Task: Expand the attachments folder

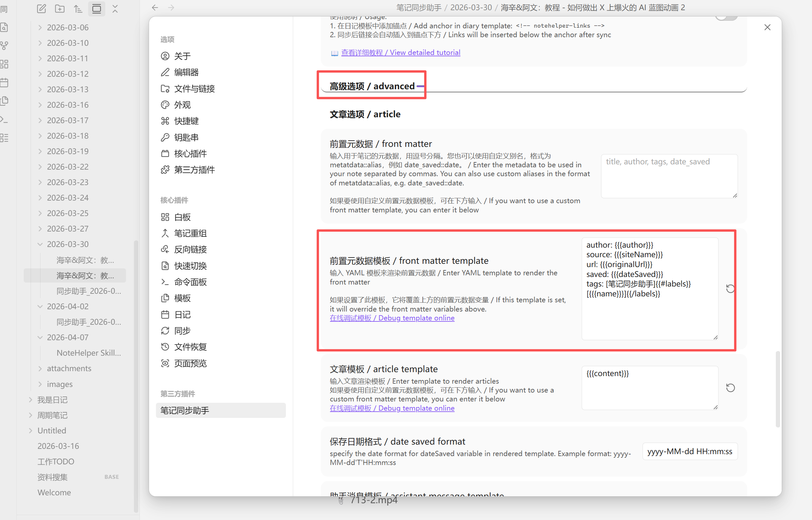Action: pyautogui.click(x=40, y=369)
